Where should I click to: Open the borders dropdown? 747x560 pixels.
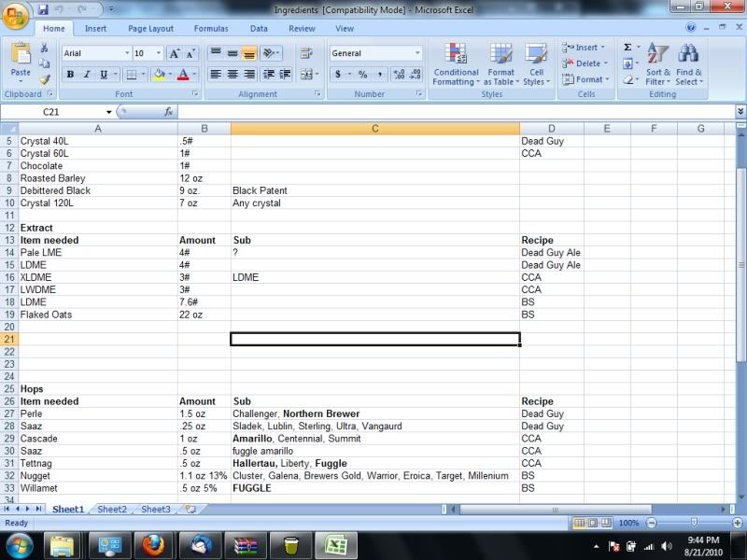pyautogui.click(x=143, y=75)
